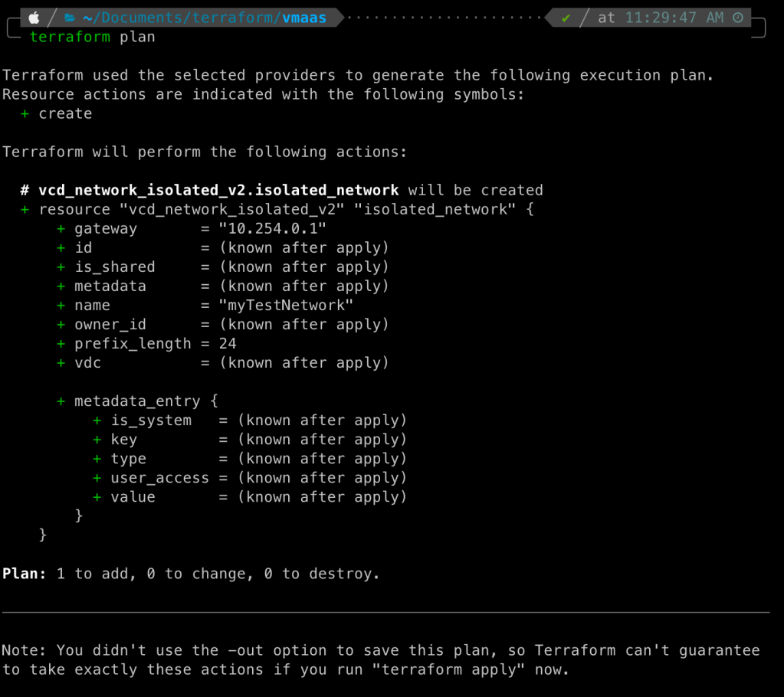Viewport: 784px width, 697px height.
Task: Click the 'is_shared' attribute name
Action: [115, 267]
